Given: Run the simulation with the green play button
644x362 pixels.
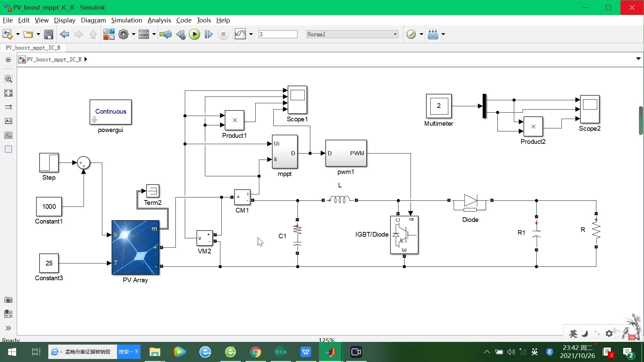Looking at the screenshot, I should 194,34.
